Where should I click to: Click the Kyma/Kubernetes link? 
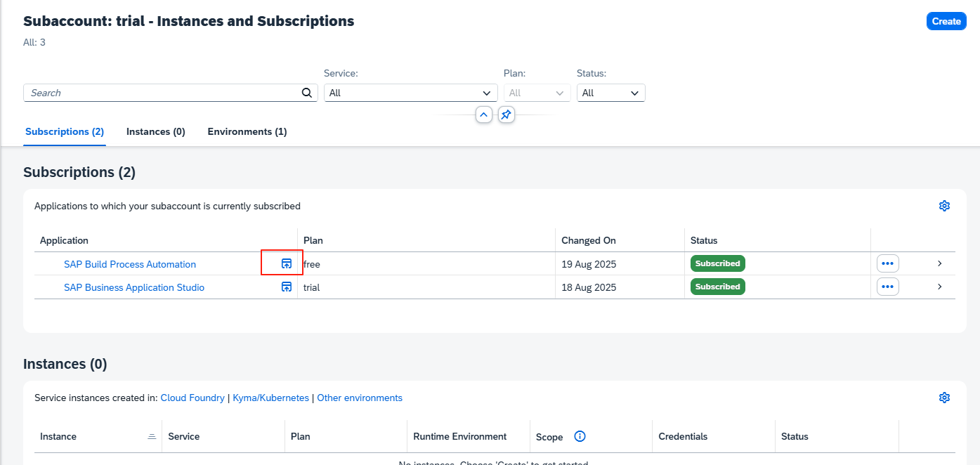click(x=270, y=398)
